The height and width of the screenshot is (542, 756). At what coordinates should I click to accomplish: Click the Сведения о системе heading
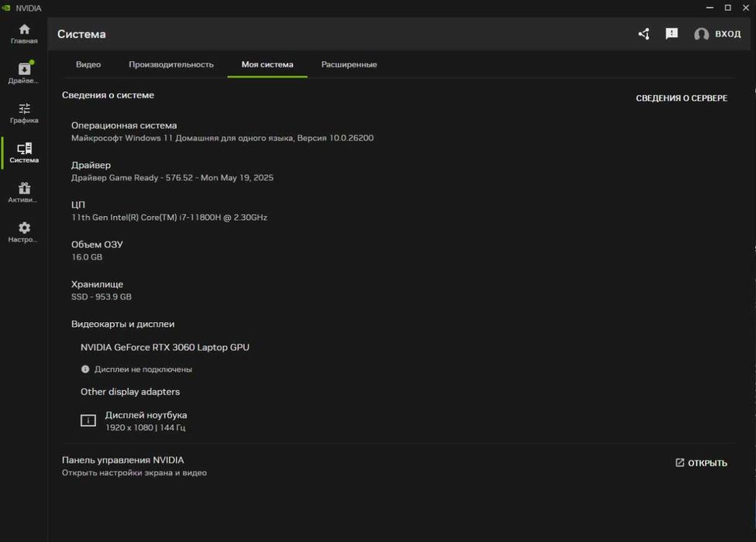coord(108,95)
